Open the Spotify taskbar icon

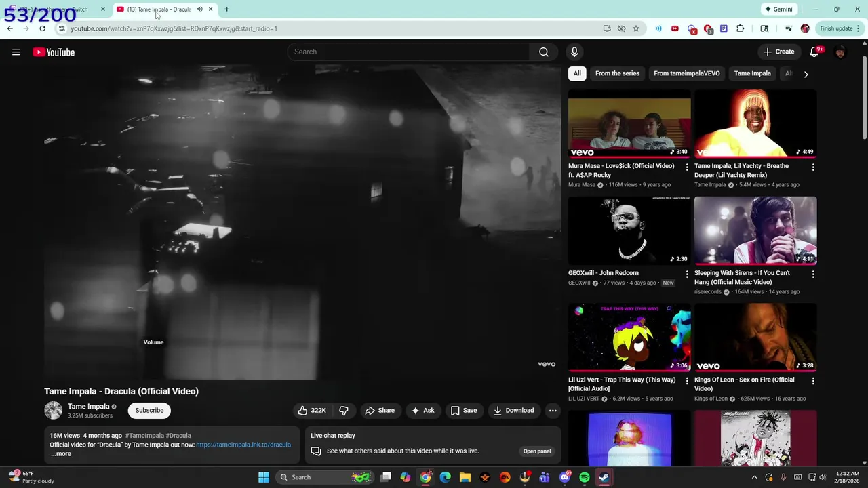click(x=585, y=477)
